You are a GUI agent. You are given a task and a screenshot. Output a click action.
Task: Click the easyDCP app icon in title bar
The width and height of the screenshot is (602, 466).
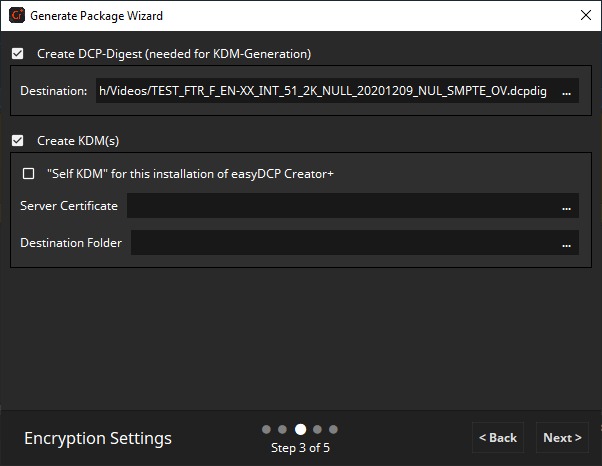[x=16, y=16]
